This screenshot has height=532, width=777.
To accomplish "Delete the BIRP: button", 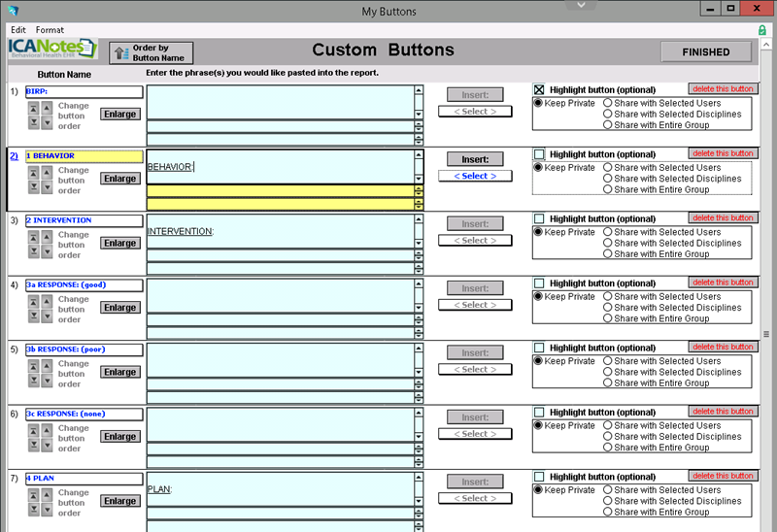I will coord(723,88).
